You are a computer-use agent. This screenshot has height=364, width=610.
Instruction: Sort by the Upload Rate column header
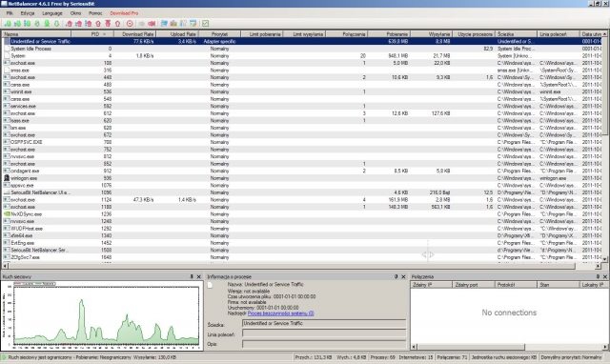(177, 34)
